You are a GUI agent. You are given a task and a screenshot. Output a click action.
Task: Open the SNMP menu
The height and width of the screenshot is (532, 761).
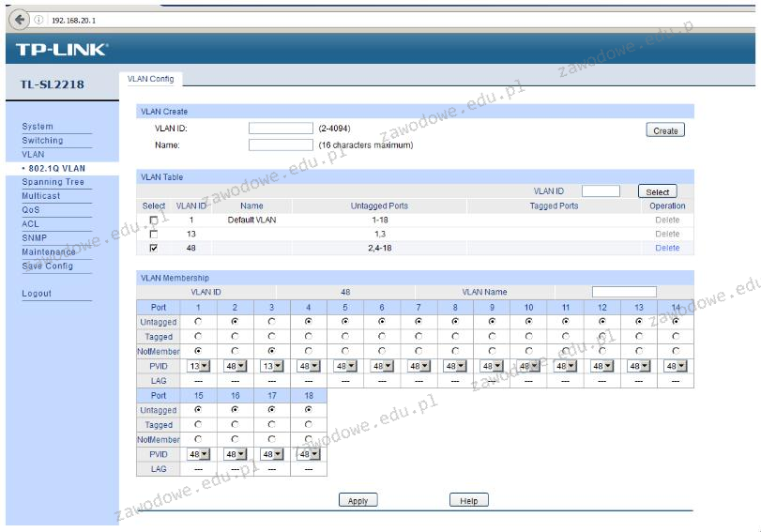[x=34, y=238]
